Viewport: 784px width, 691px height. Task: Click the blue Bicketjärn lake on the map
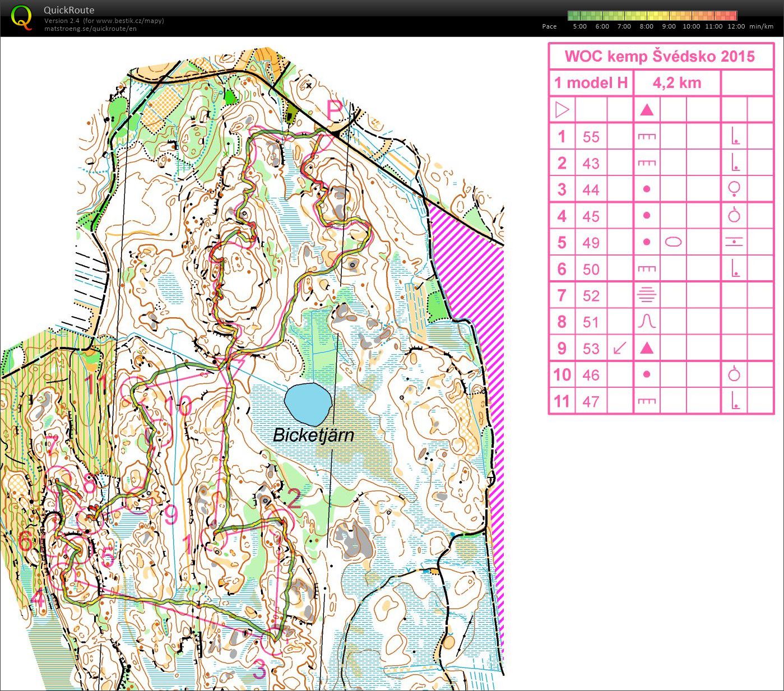[x=309, y=404]
